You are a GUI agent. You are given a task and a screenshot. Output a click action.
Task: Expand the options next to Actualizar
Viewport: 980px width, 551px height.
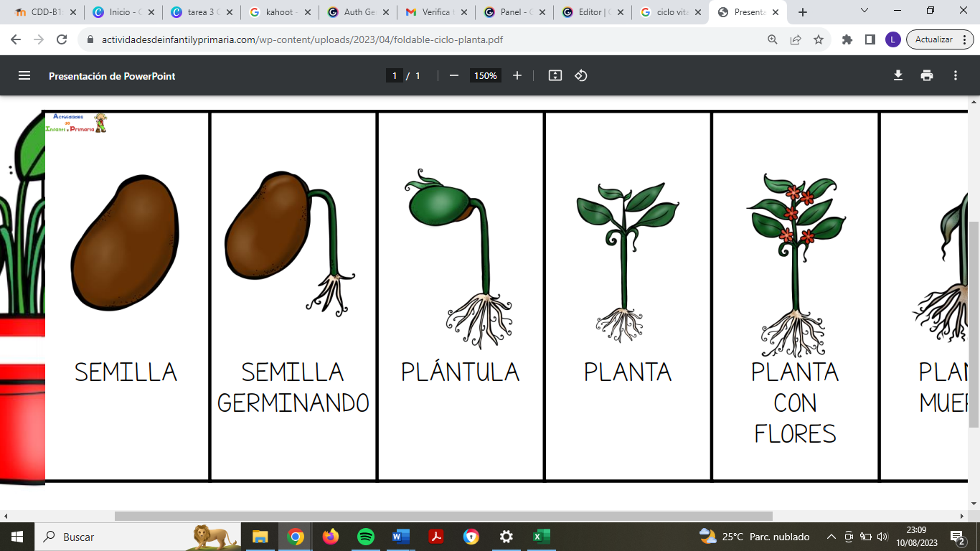click(x=964, y=39)
